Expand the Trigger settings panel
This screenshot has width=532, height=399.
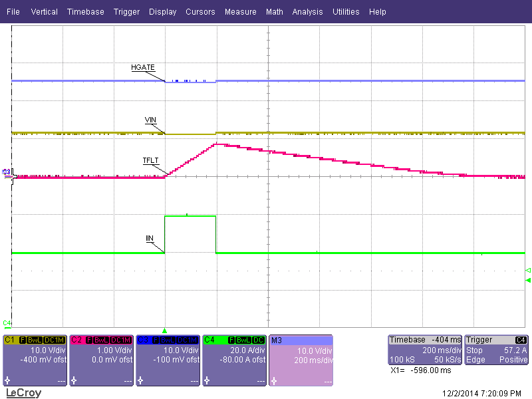479,339
